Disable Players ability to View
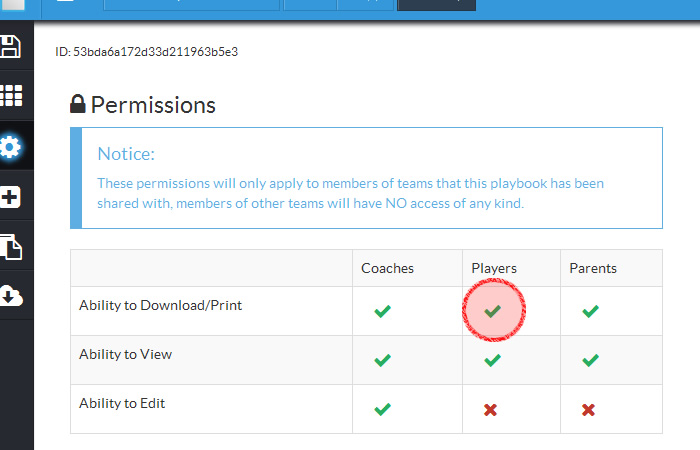 pos(492,360)
